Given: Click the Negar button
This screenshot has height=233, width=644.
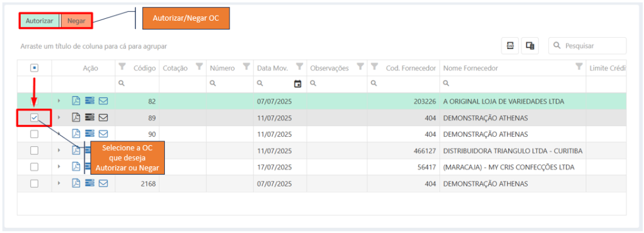Looking at the screenshot, I should [76, 21].
